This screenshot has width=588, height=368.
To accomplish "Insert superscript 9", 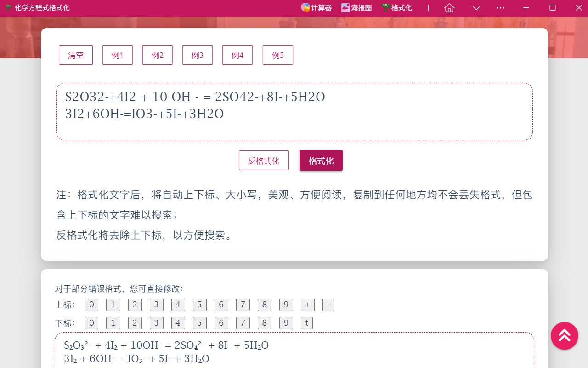I will point(286,305).
